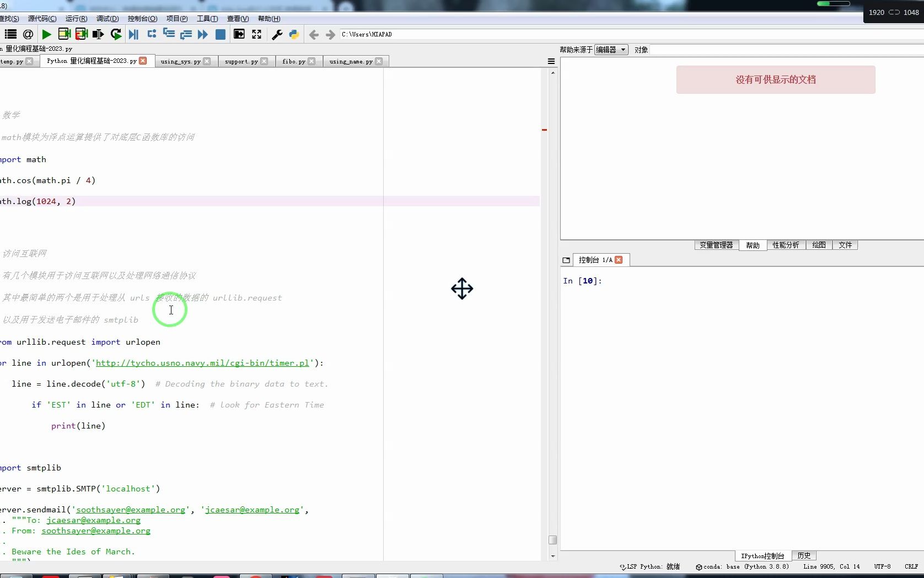Maximize the current pane
Viewport: 924px width, 578px height.
pos(239,34)
